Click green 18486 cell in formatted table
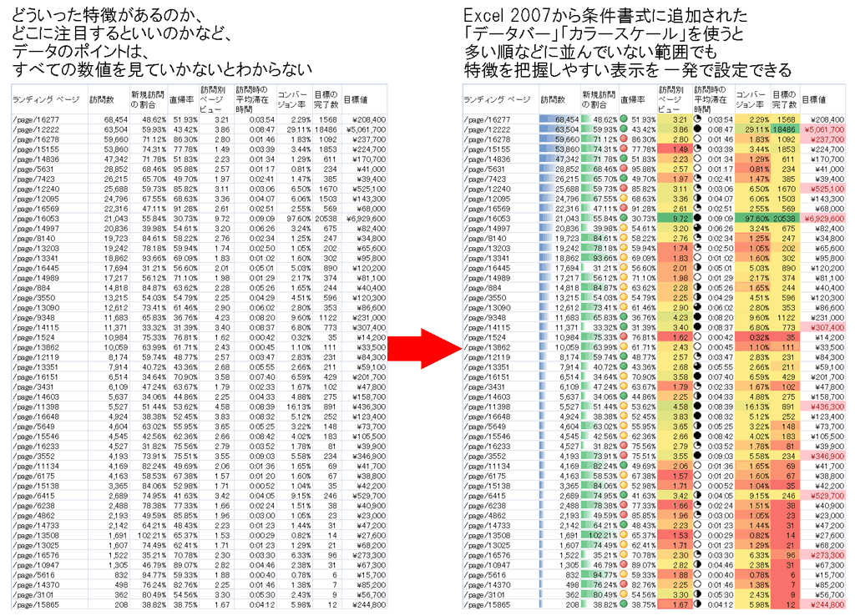Viewport: 855px width, 616px height. [783, 130]
